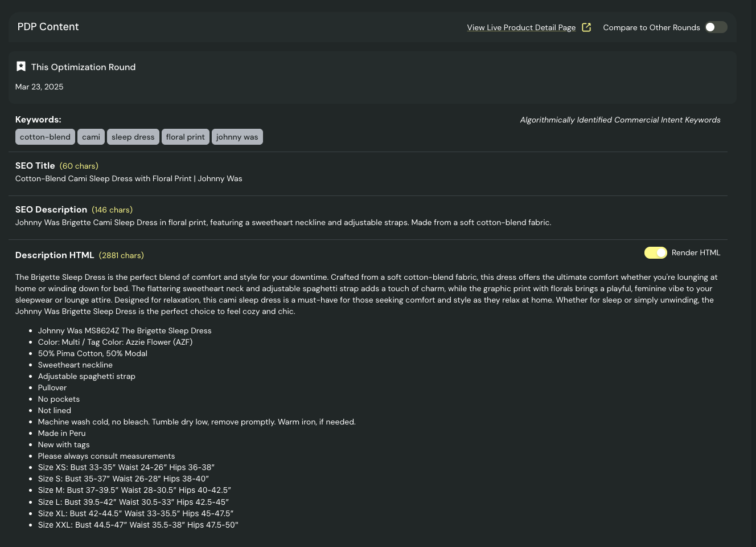Select the sleep dress keyword chip
Screen dimensions: 756x547
click(133, 137)
